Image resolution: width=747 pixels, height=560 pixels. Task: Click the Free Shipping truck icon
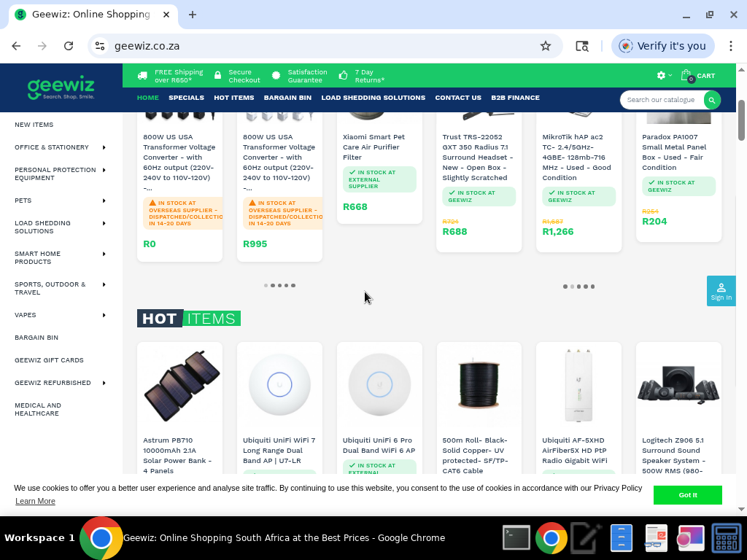(142, 75)
